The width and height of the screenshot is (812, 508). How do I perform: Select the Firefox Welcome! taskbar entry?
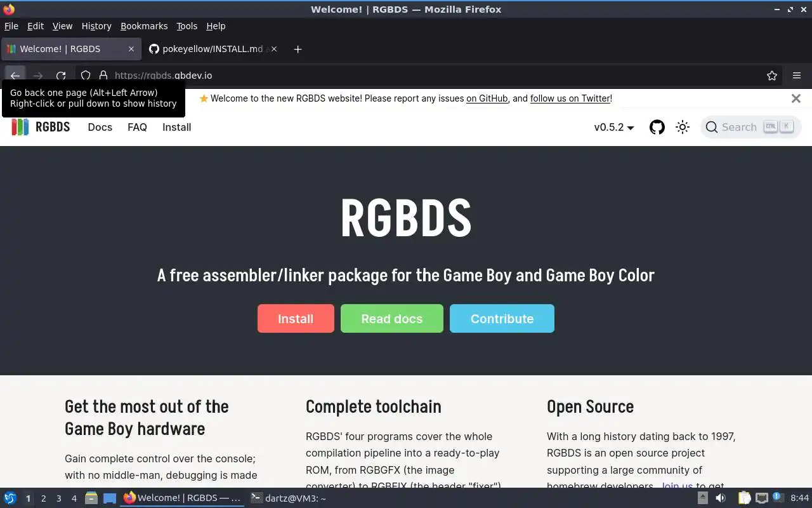tap(183, 498)
